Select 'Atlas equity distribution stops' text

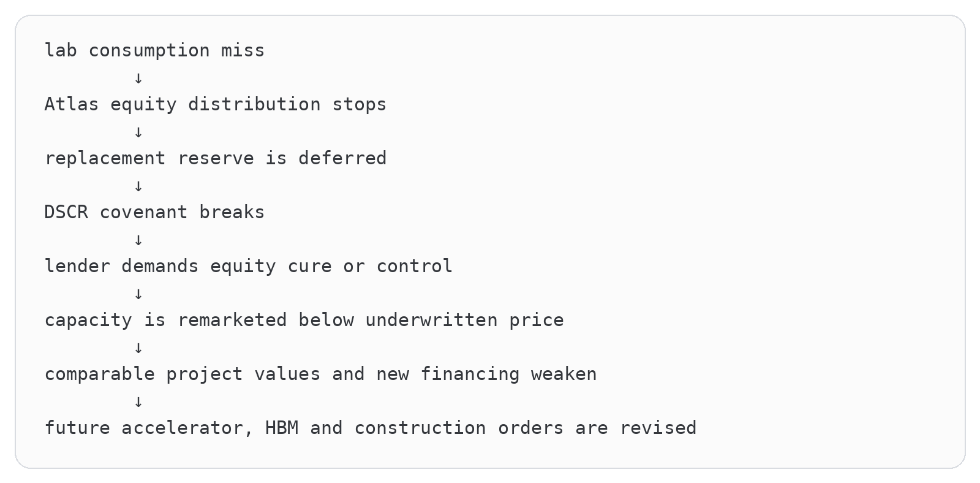pos(216,105)
